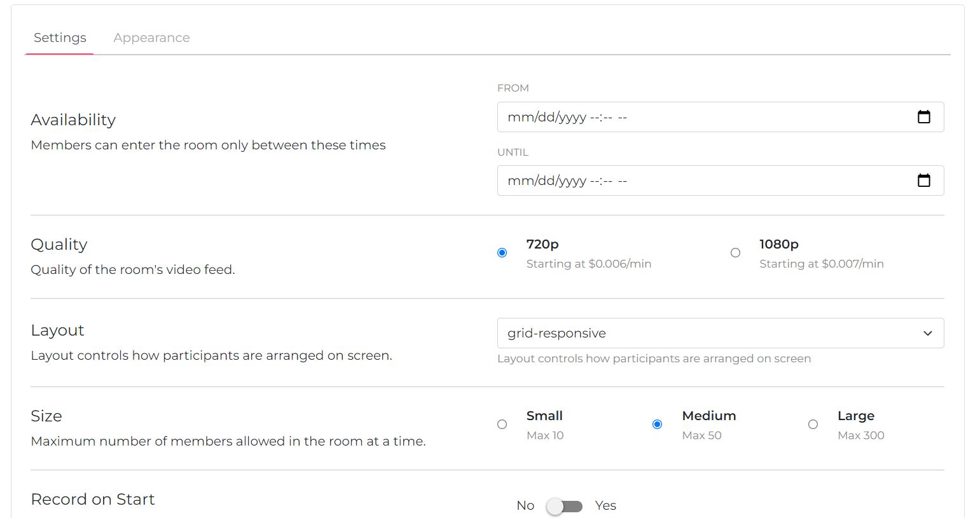Click the 'No' label beside record toggle
Viewport: 980px width, 518px height.
point(525,505)
